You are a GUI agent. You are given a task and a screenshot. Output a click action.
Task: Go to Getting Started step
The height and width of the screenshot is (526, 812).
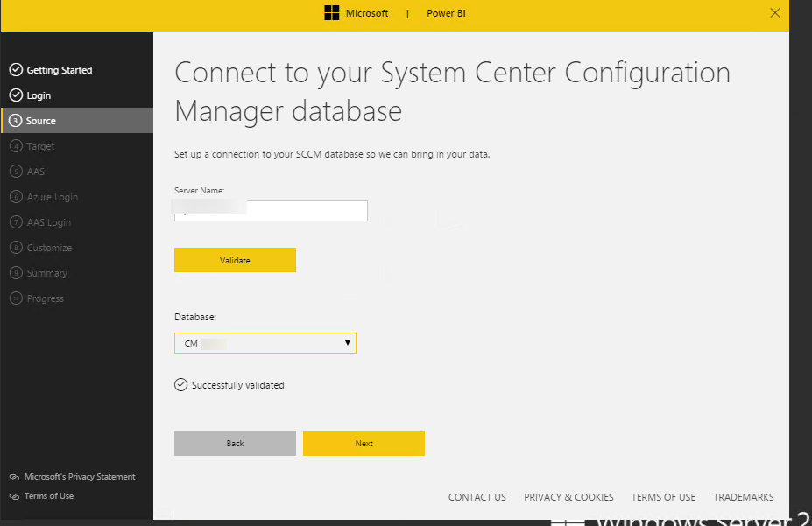point(59,70)
